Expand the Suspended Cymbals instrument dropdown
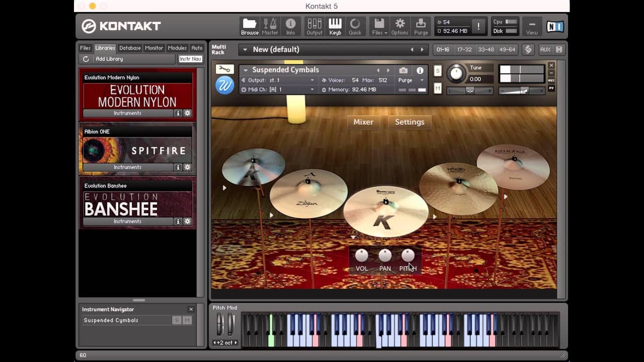This screenshot has height=362, width=644. pyautogui.click(x=246, y=70)
